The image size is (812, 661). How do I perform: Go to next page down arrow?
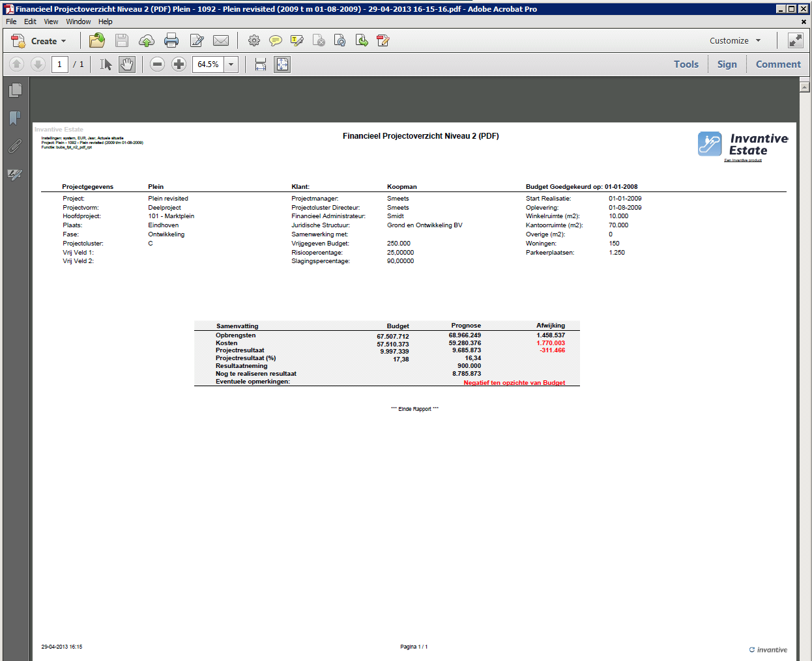coord(38,64)
